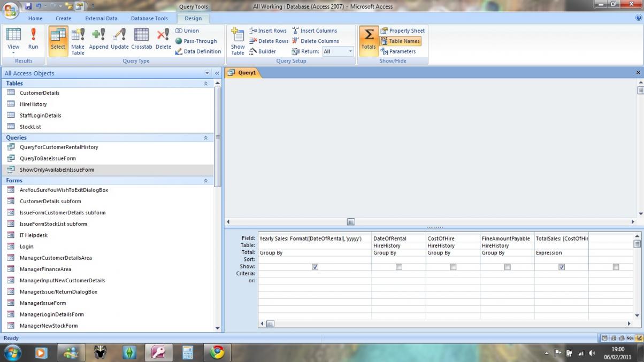
Task: Open the View button in Results
Action: point(13,41)
